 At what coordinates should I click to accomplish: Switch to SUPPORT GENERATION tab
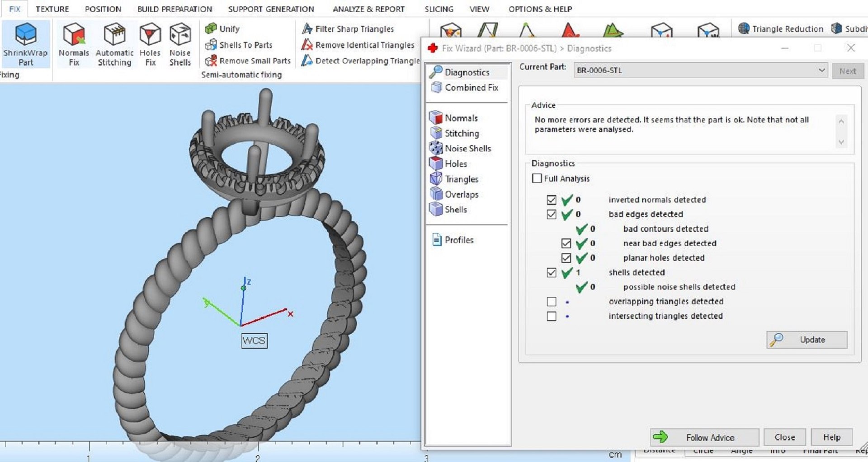pos(271,9)
